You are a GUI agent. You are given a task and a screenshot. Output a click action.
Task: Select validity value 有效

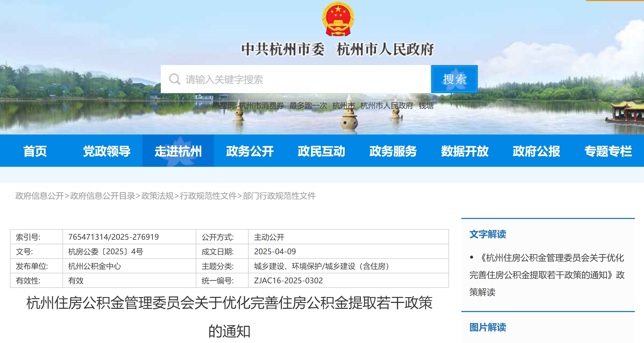(76, 281)
